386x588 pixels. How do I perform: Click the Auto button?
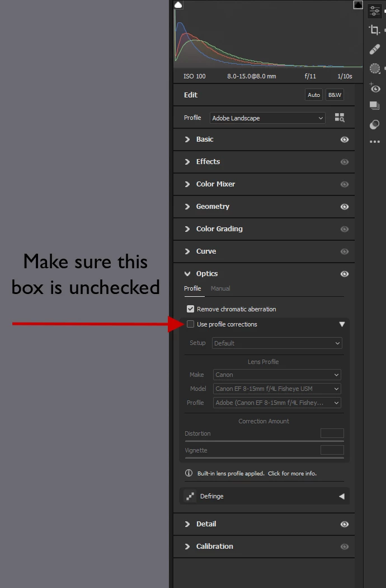314,95
